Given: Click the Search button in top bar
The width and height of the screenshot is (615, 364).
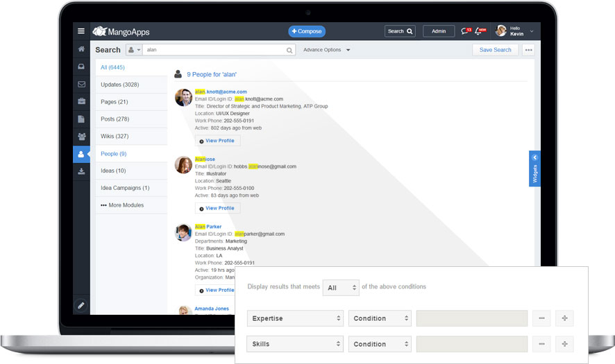Looking at the screenshot, I should [x=400, y=31].
